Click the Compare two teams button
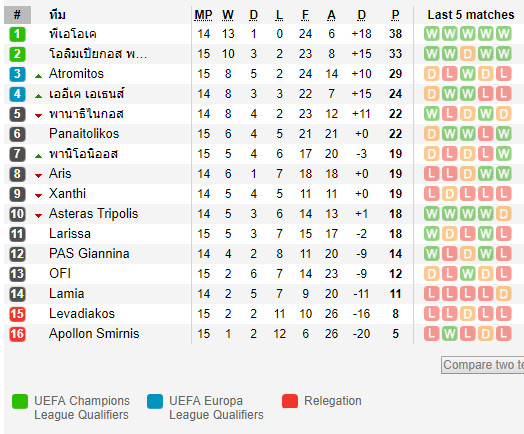This screenshot has width=524, height=434. click(483, 365)
